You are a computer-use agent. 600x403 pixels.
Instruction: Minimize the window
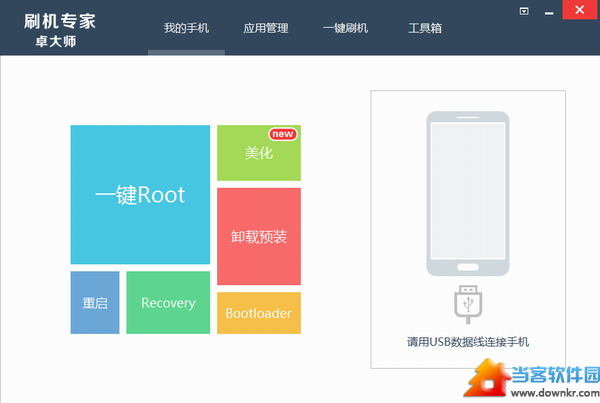pos(549,13)
